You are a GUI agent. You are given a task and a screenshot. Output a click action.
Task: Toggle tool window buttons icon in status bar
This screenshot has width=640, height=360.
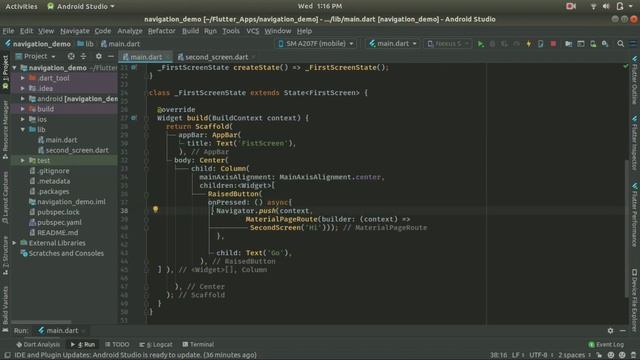(7, 356)
